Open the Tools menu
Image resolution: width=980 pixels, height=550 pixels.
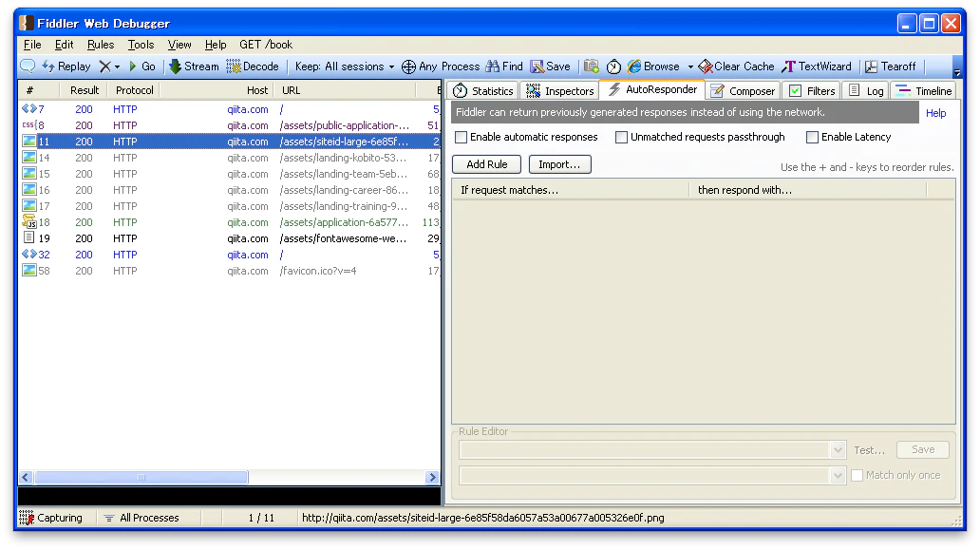coord(141,45)
